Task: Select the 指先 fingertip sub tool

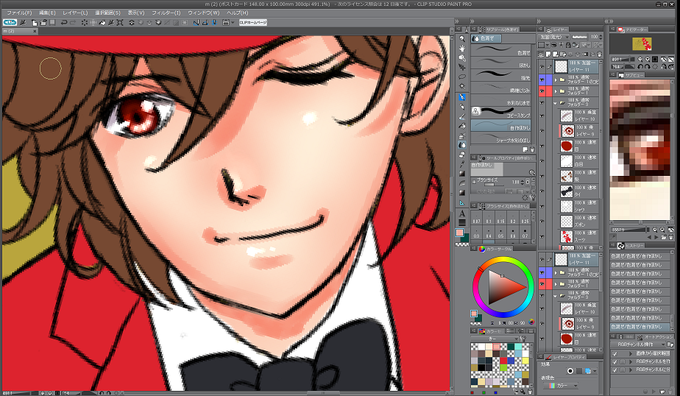Action: 501,76
